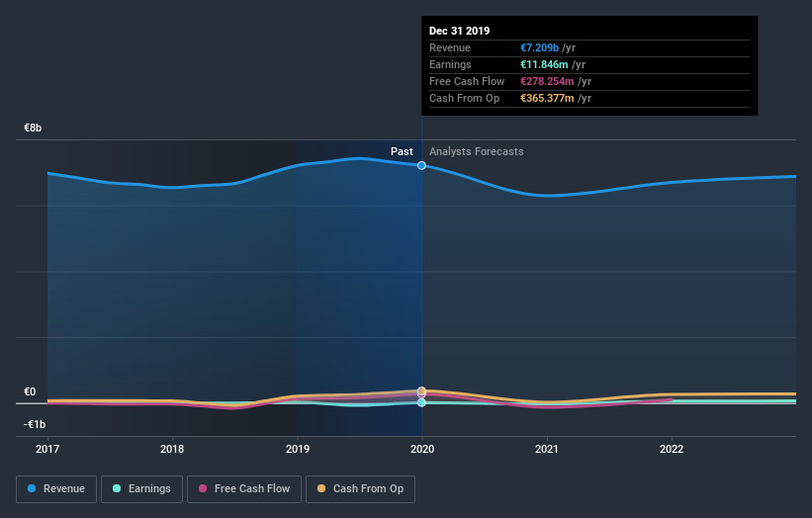Click the teal Earnings legend dot
The height and width of the screenshot is (518, 812).
(x=117, y=488)
